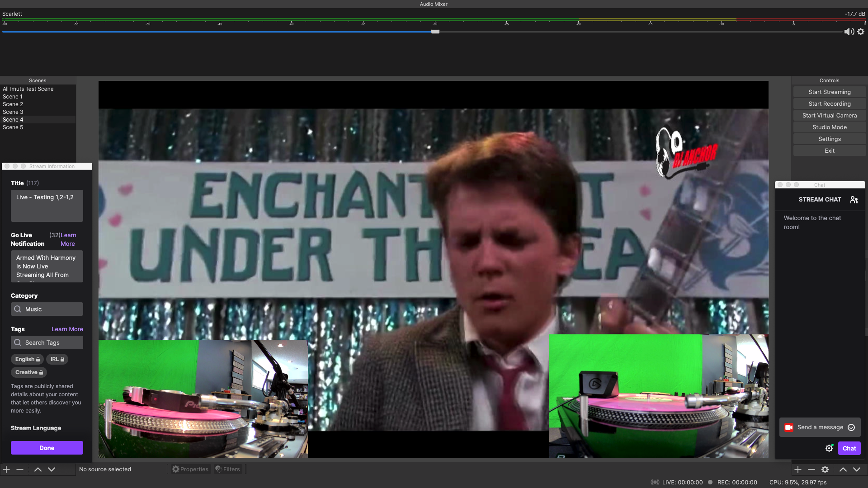This screenshot has height=488, width=868.
Task: Start the Virtual Camera
Action: [x=830, y=115]
